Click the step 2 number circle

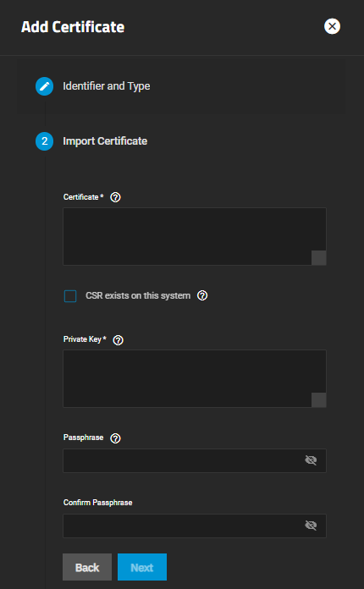click(44, 141)
